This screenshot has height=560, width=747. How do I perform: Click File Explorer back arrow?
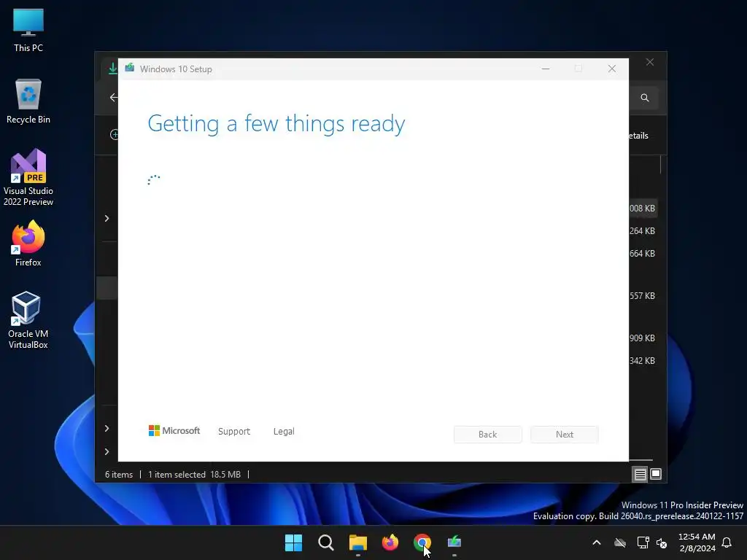pos(113,98)
